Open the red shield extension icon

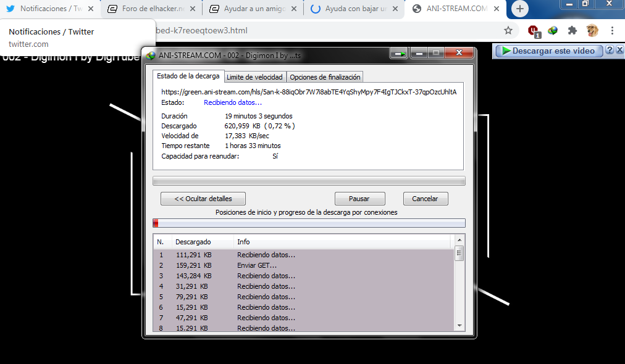pos(534,31)
